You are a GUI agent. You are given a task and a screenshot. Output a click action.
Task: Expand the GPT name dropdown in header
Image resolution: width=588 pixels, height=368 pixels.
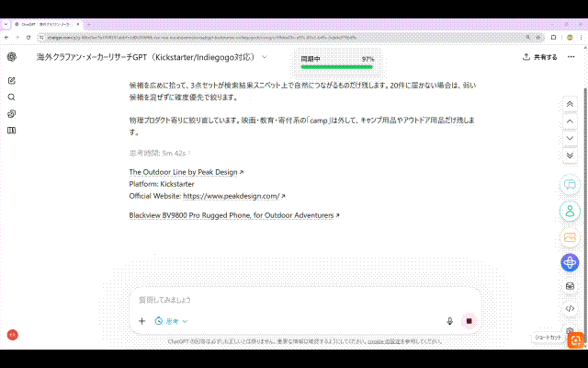(265, 57)
